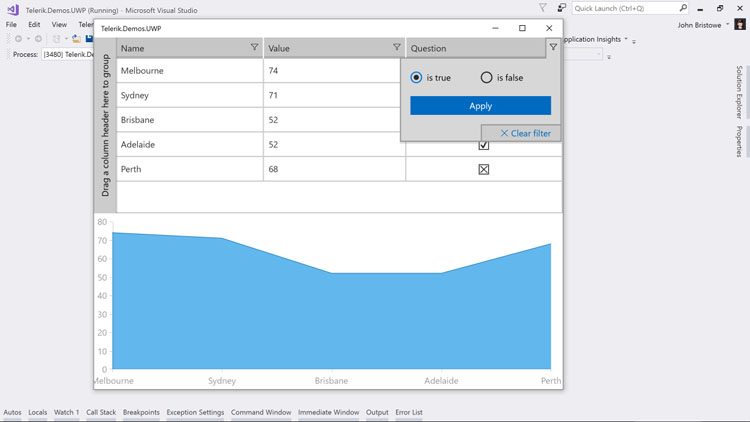Click the Question column header
The height and width of the screenshot is (422, 750).
pyautogui.click(x=475, y=48)
